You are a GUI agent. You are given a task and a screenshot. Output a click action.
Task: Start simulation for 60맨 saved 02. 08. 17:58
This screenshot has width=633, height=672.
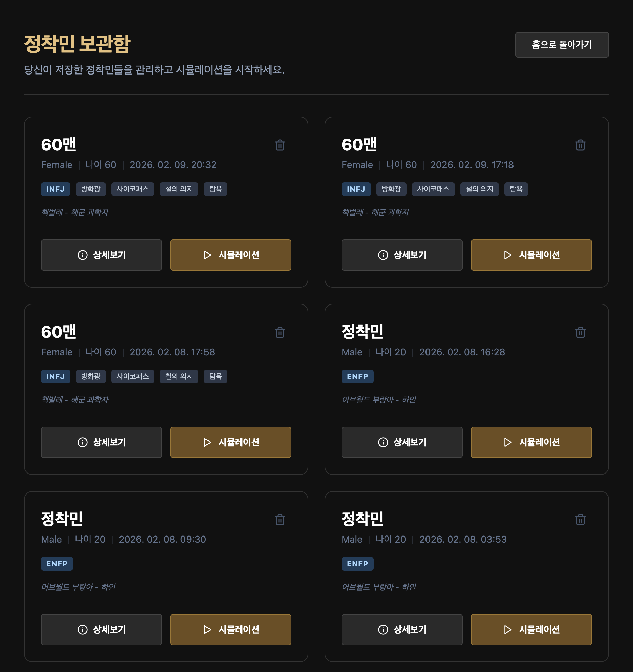[231, 442]
